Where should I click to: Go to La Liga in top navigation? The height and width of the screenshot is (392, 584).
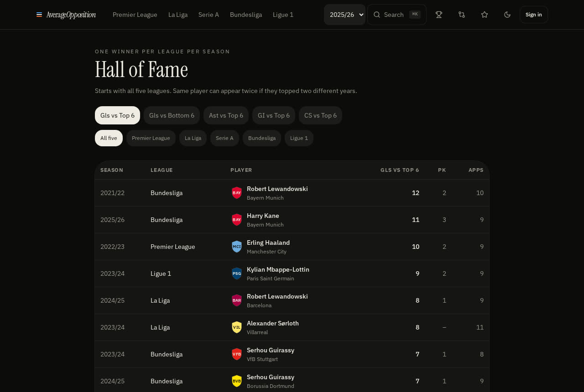(178, 15)
